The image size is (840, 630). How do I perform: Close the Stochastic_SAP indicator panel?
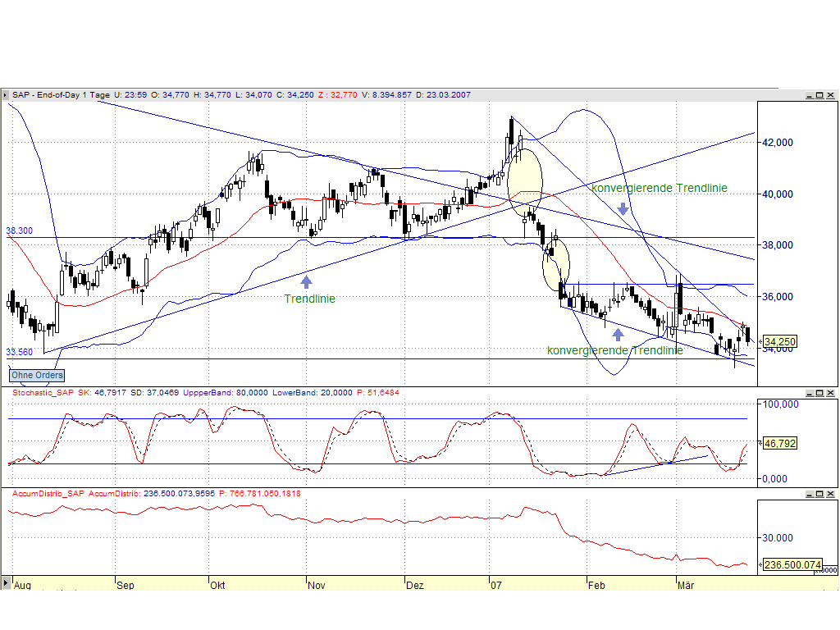click(x=830, y=394)
